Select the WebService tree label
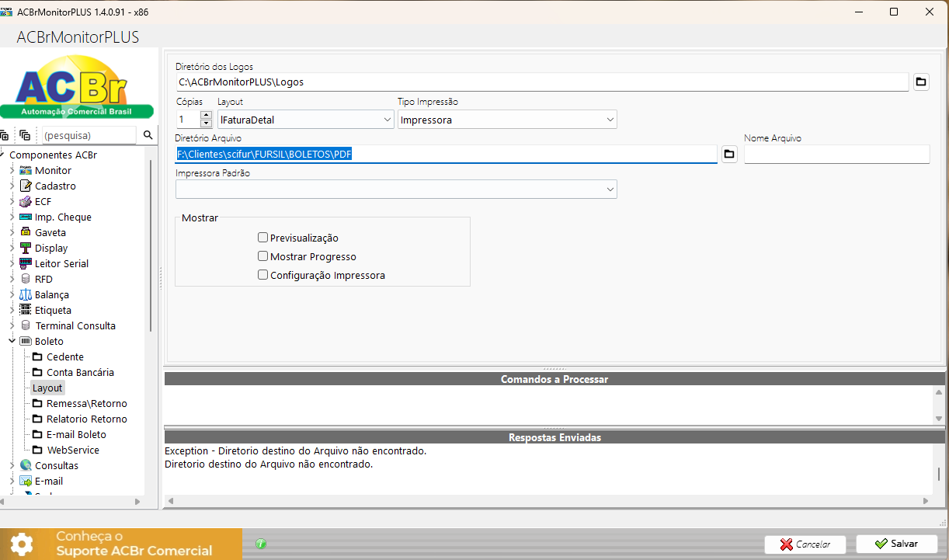The image size is (949, 560). [x=73, y=450]
